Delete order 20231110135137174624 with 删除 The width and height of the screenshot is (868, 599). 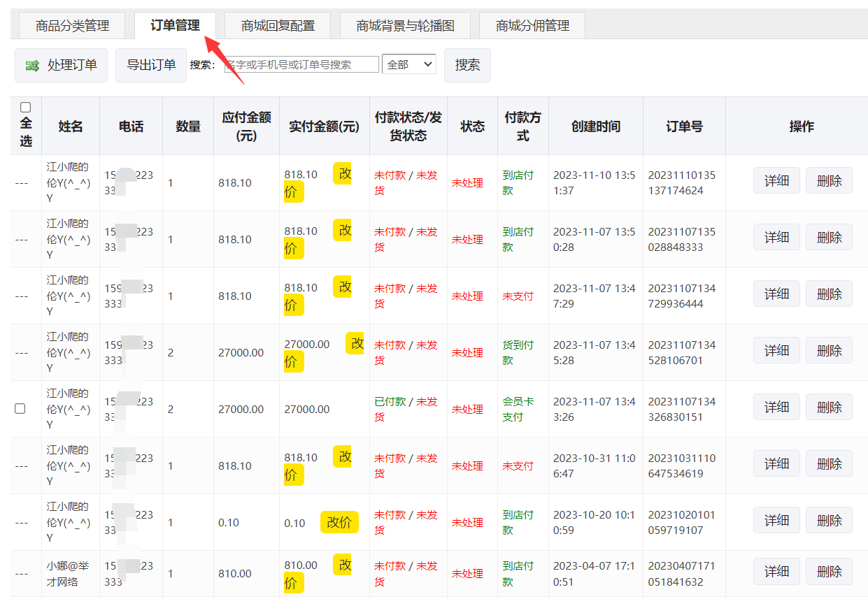coord(829,181)
